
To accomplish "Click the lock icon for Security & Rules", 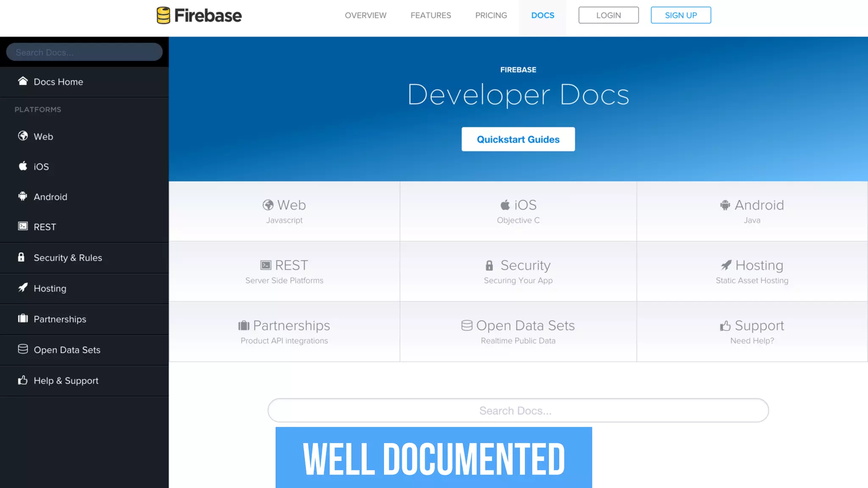I will (21, 257).
